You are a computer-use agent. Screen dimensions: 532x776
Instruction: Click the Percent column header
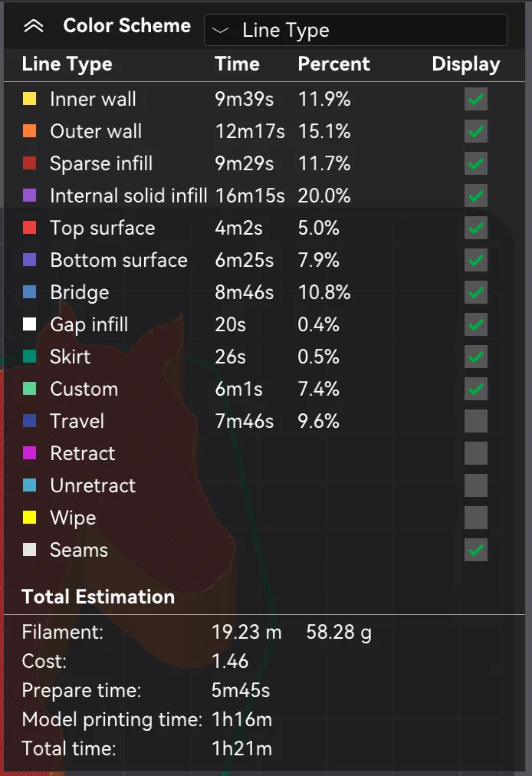[333, 64]
